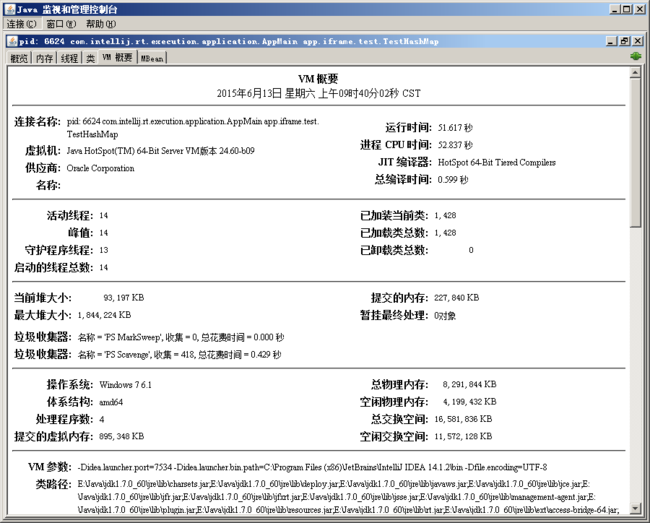Switch to the 线程 tab
Viewport: 650px width, 523px height.
(x=69, y=58)
